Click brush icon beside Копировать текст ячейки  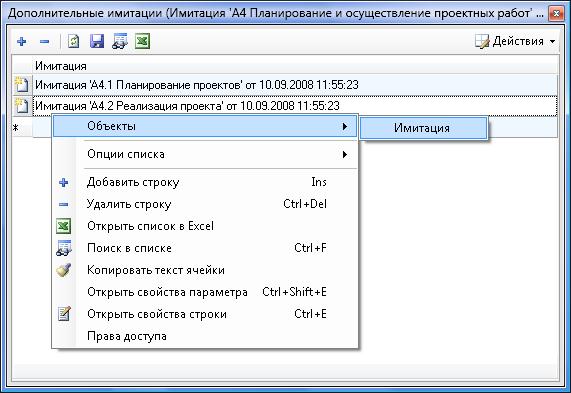(x=64, y=270)
